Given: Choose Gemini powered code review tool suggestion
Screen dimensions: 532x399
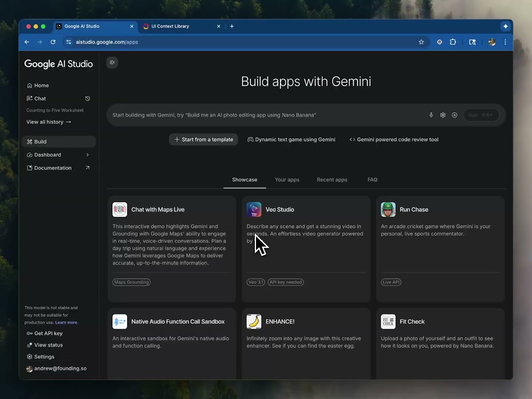Looking at the screenshot, I should coord(394,140).
